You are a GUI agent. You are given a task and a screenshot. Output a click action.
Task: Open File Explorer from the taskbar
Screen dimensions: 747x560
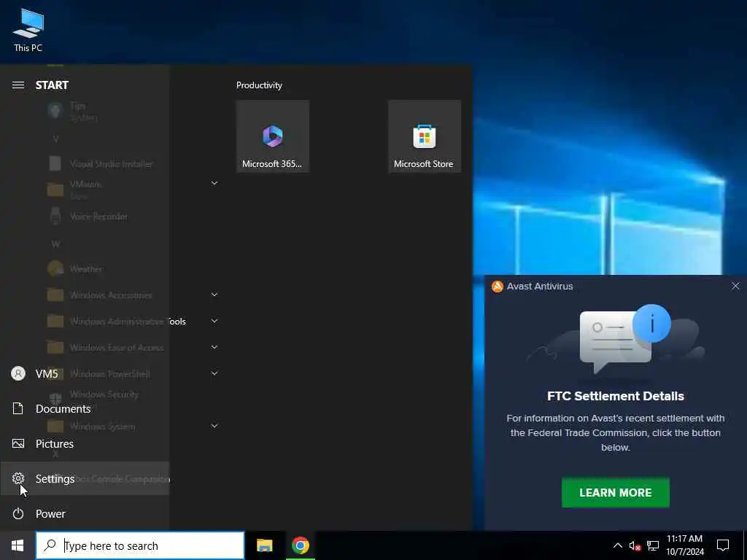pos(264,545)
